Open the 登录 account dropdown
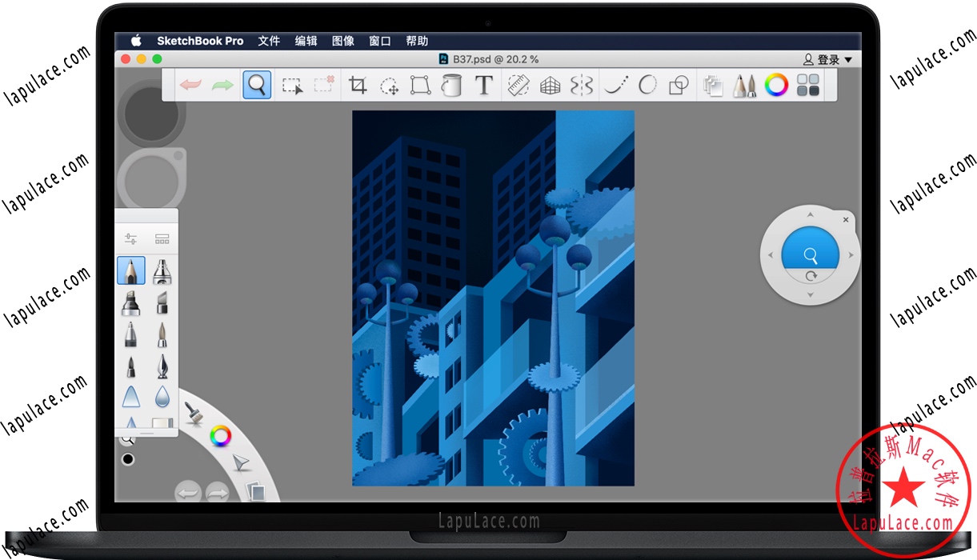The width and height of the screenshot is (977, 560). pyautogui.click(x=828, y=59)
